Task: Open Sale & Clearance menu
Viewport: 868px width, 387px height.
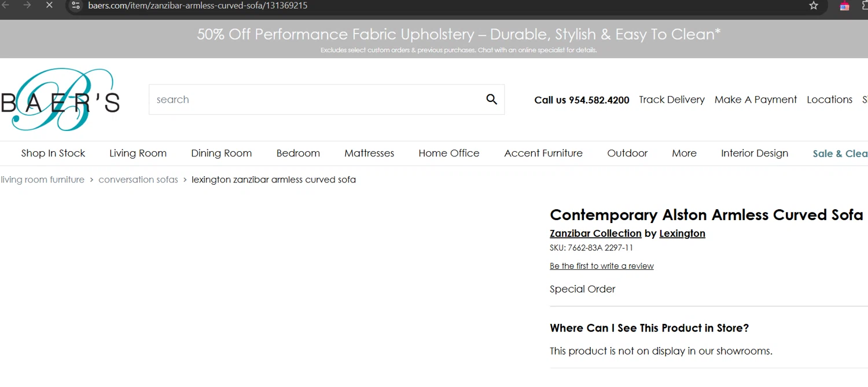Action: [x=840, y=154]
